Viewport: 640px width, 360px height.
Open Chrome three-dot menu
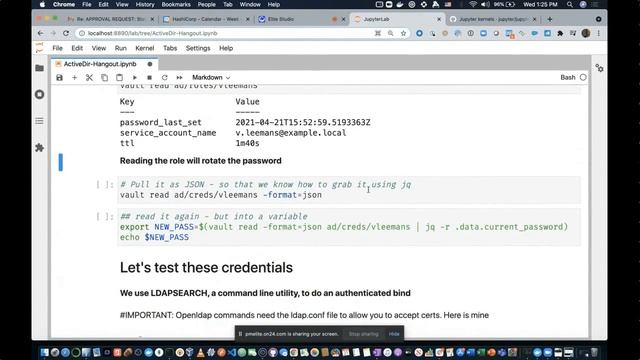click(x=598, y=33)
